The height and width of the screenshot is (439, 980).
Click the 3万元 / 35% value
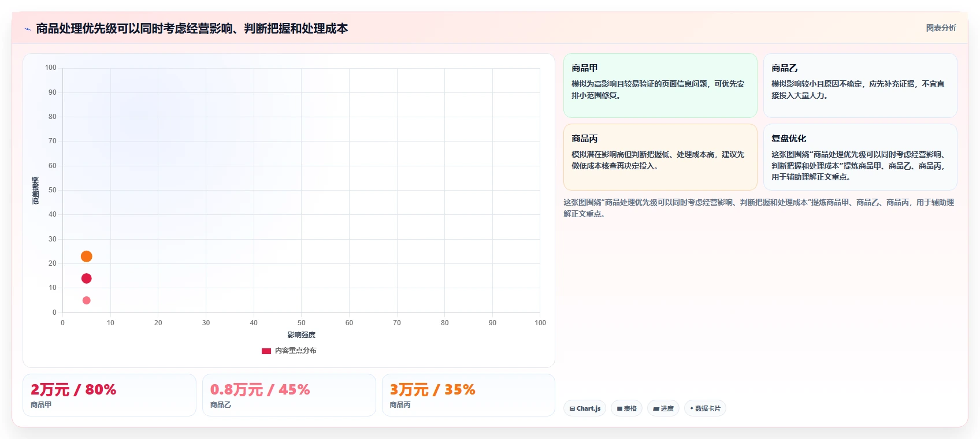pos(432,390)
